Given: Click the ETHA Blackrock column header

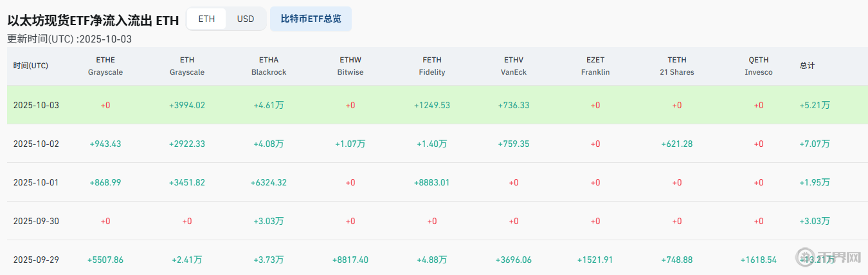Looking at the screenshot, I should 269,66.
